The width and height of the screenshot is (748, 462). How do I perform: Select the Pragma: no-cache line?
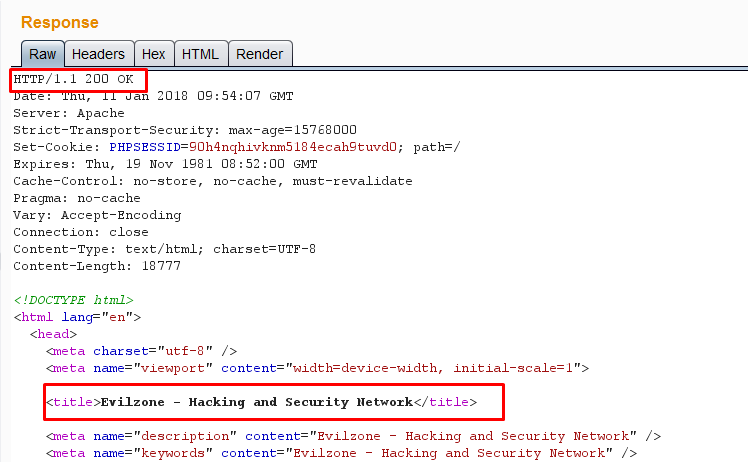click(77, 198)
